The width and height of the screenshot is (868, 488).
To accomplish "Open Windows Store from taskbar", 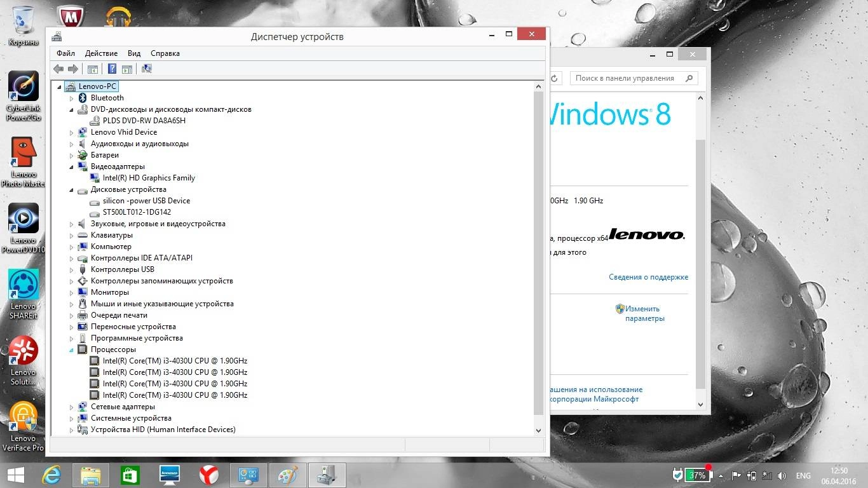I will point(130,475).
